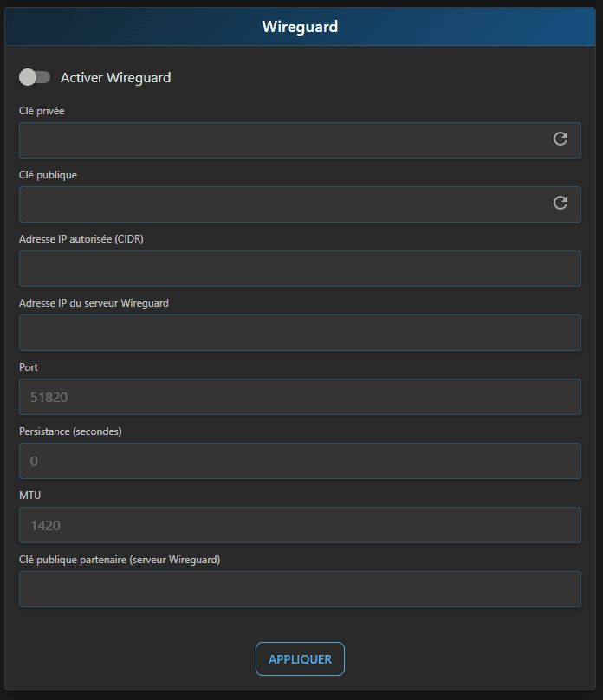603x700 pixels.
Task: Click the Activer Wireguard label text
Action: (115, 78)
